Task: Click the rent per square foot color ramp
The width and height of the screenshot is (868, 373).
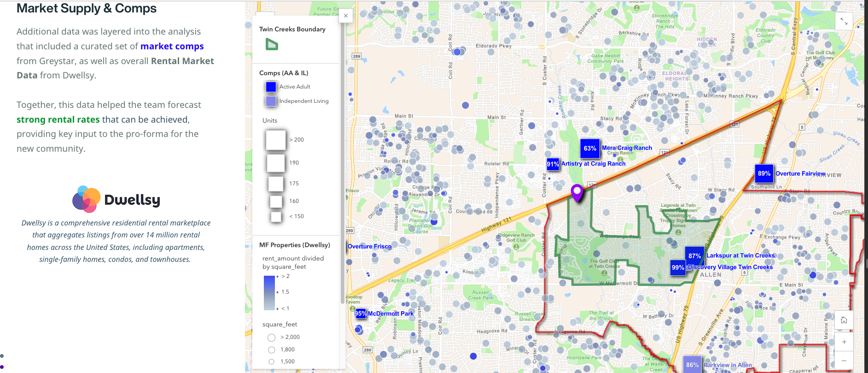Action: [x=269, y=293]
